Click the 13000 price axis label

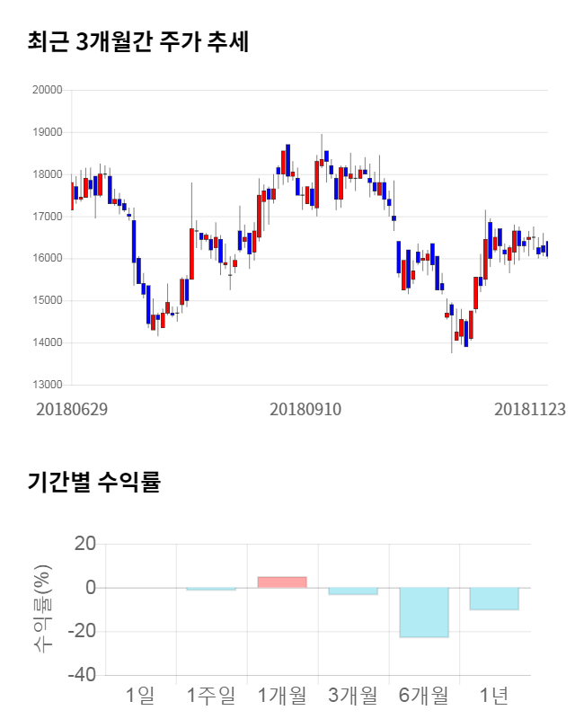tap(46, 385)
